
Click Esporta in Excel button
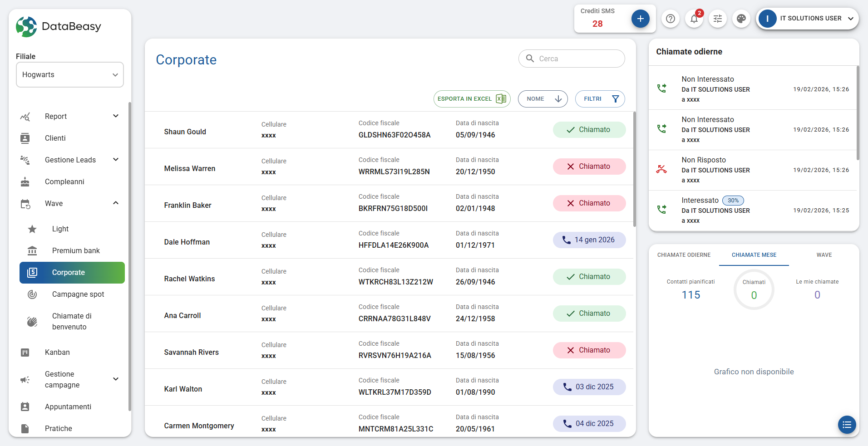click(472, 99)
